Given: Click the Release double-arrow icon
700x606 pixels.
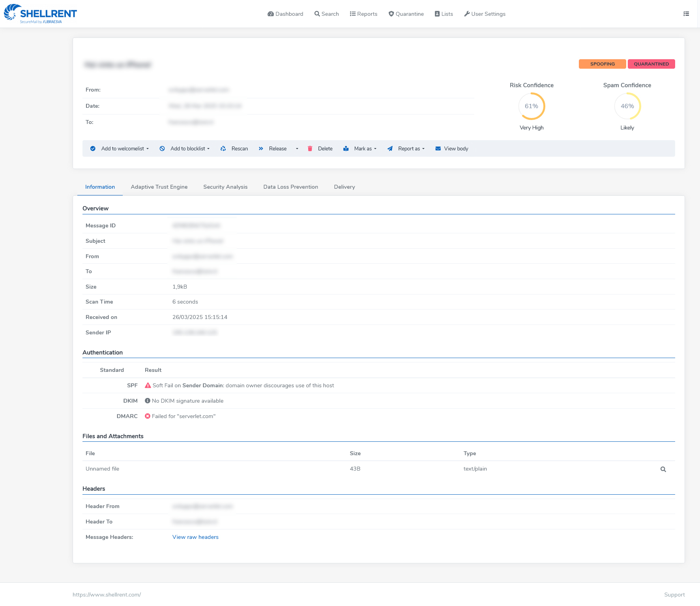Looking at the screenshot, I should click(x=261, y=149).
